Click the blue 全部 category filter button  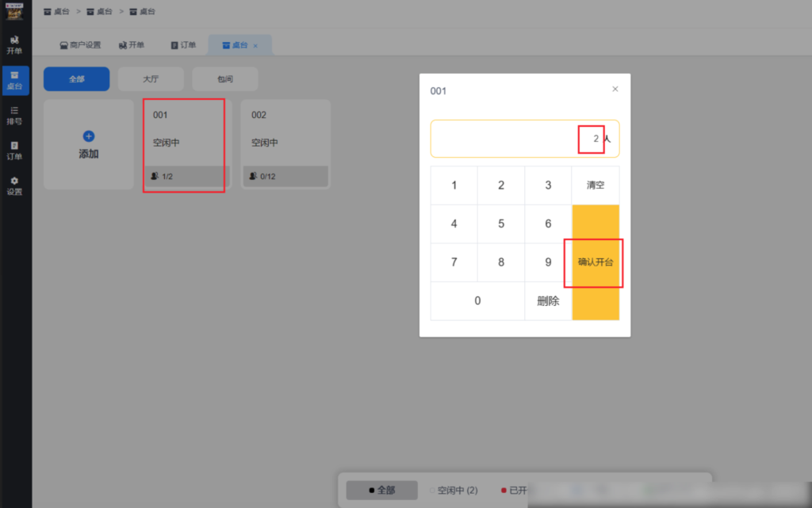click(76, 79)
